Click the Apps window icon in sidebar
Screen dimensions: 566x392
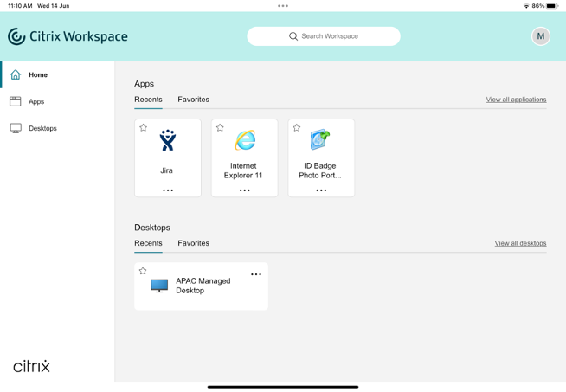[x=16, y=101]
